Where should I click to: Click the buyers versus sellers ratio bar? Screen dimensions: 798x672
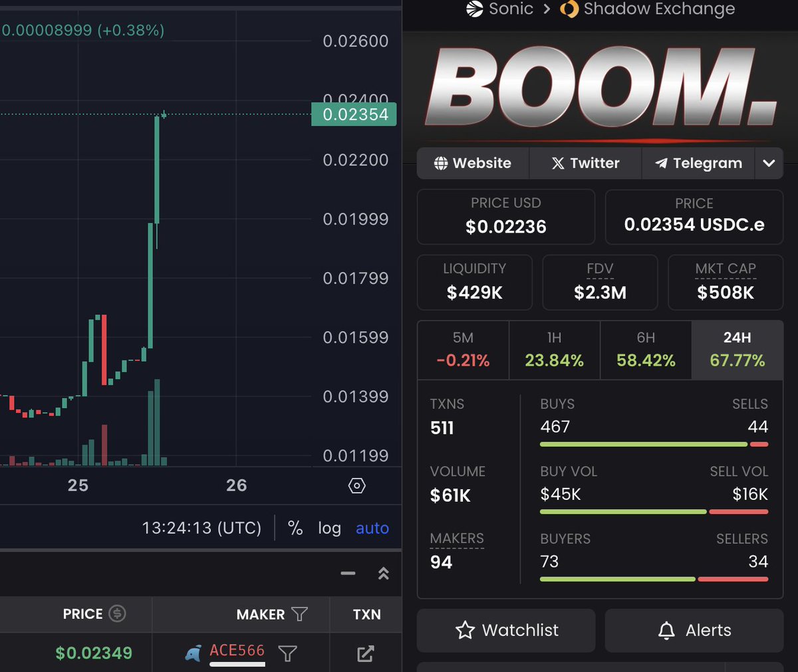tap(654, 579)
